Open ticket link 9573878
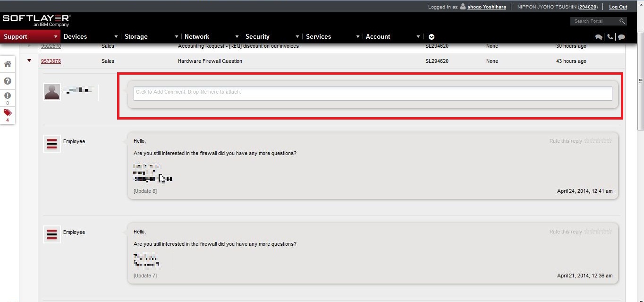This screenshot has width=644, height=302. [x=51, y=61]
